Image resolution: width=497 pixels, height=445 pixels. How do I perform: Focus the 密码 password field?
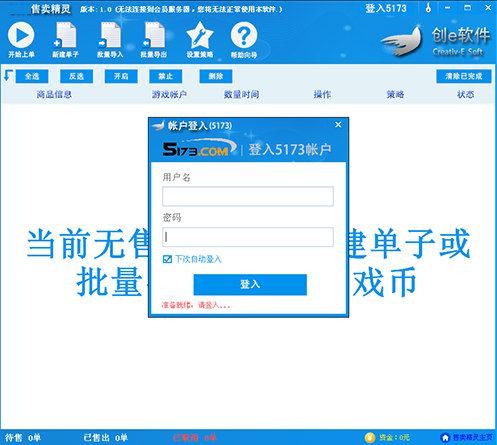tap(248, 237)
